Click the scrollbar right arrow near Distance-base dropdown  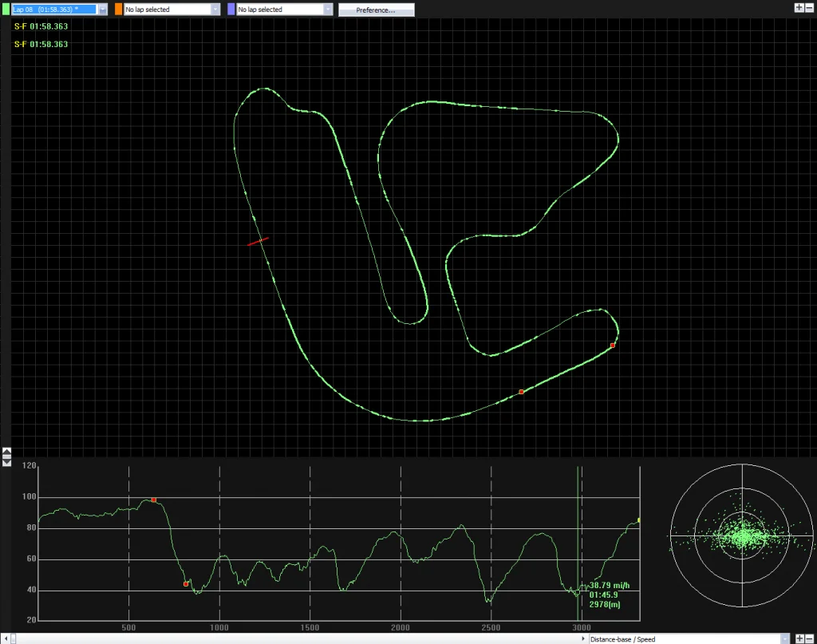(583, 638)
